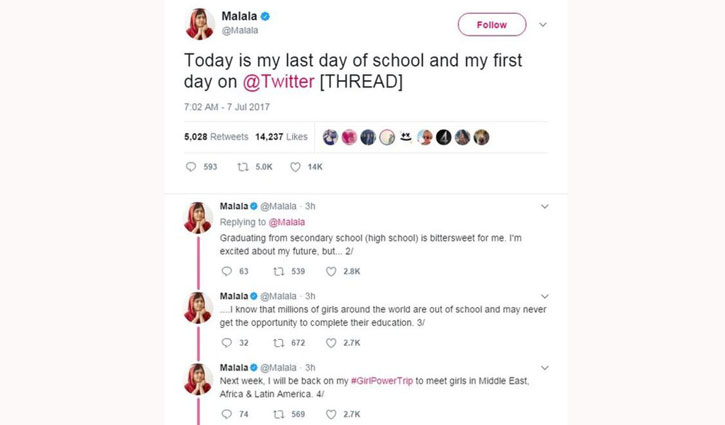View the 14,237 Likes list

(x=281, y=137)
